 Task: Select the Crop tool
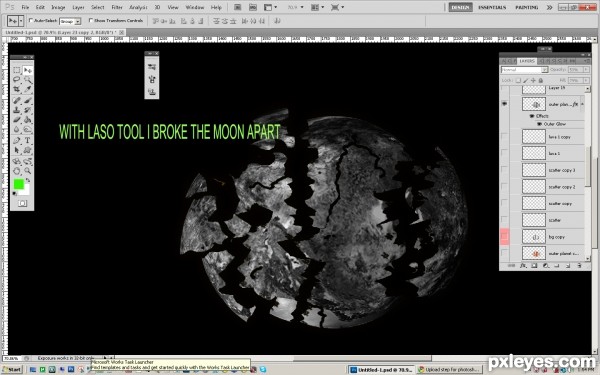[x=16, y=89]
